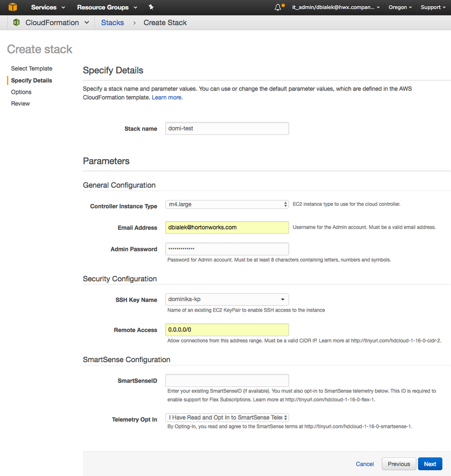Open the notifications bell icon
The image size is (451, 476).
tap(278, 8)
